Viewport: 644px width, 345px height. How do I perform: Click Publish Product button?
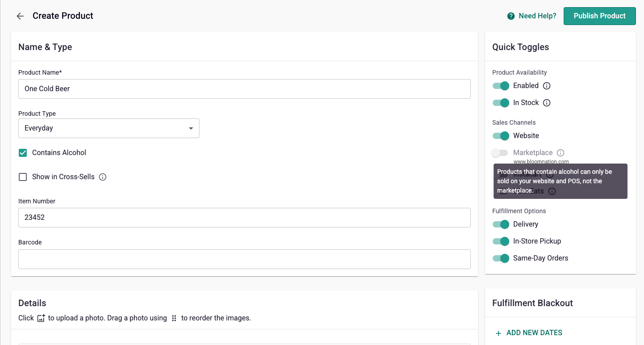(600, 16)
